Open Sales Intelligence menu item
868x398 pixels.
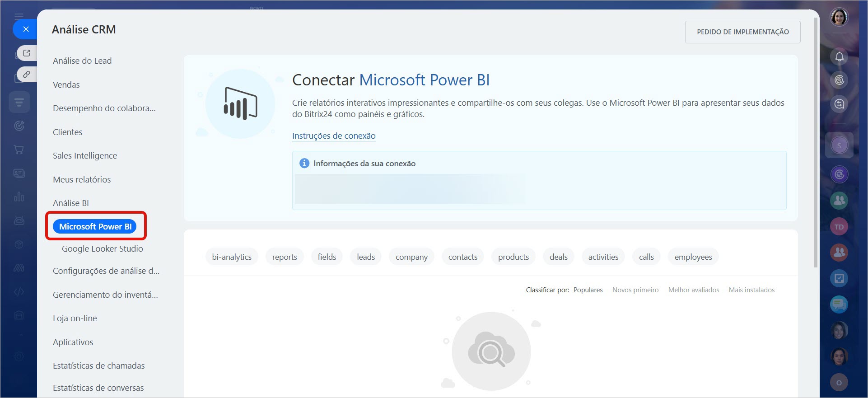(85, 155)
